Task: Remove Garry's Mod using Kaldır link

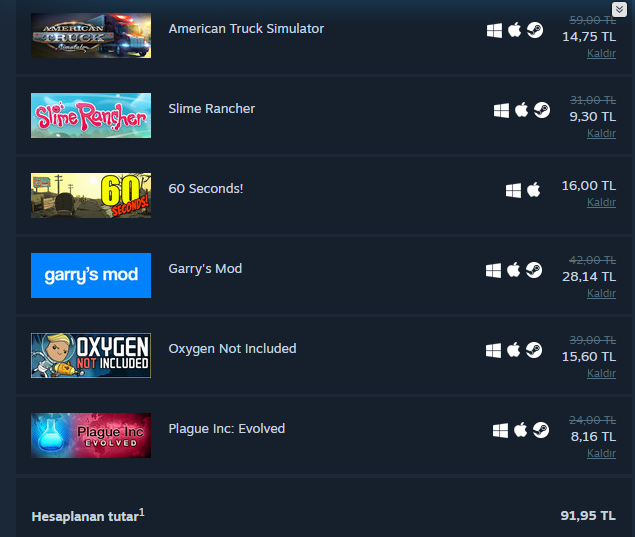Action: click(x=601, y=293)
